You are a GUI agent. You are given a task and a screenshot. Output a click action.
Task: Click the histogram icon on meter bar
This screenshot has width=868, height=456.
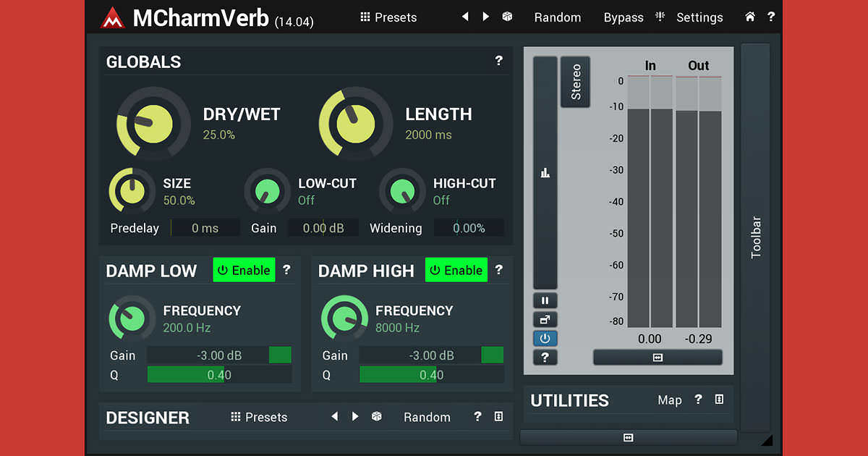(x=545, y=172)
